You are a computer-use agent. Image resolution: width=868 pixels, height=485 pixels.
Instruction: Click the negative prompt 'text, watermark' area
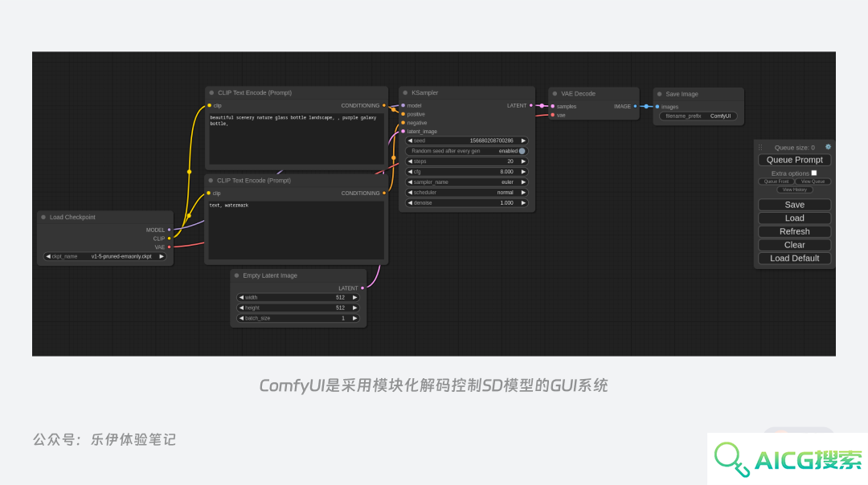[x=296, y=230]
